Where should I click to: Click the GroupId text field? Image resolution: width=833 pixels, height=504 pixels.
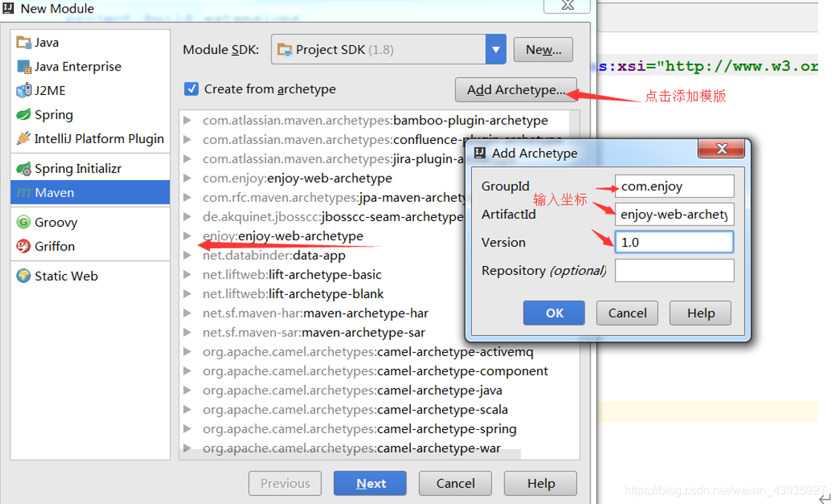pyautogui.click(x=674, y=186)
